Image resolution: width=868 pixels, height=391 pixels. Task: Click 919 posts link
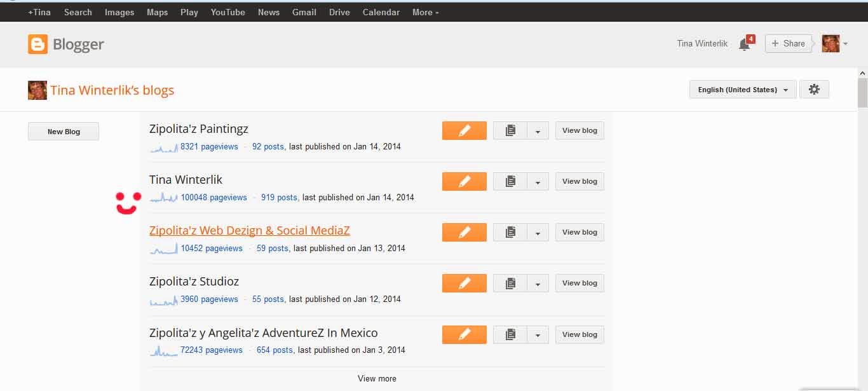279,198
